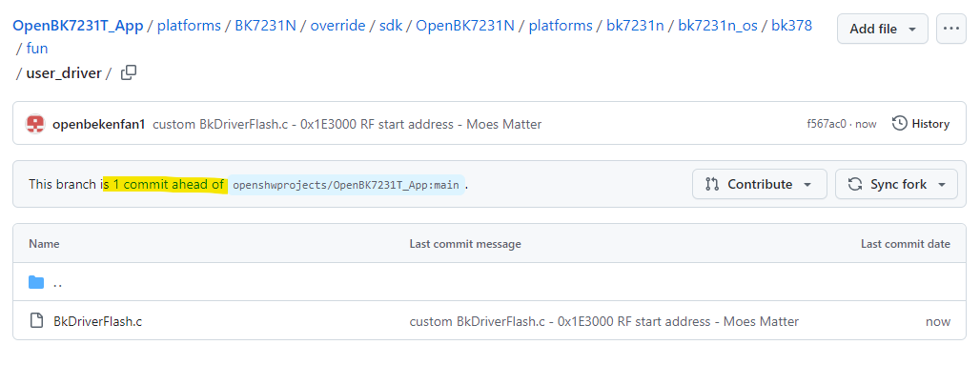Viewport: 980px width, 365px height.
Task: Click the BkDriverFlash.c file icon
Action: 37,321
